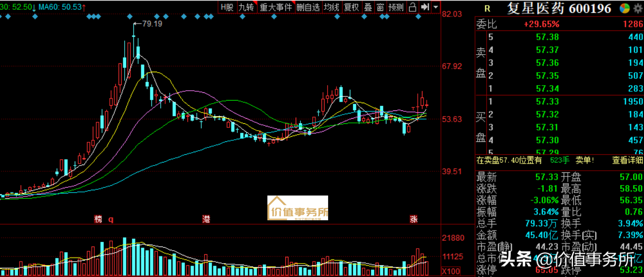
Task: Click the H股 toolbar button
Action: point(227,7)
